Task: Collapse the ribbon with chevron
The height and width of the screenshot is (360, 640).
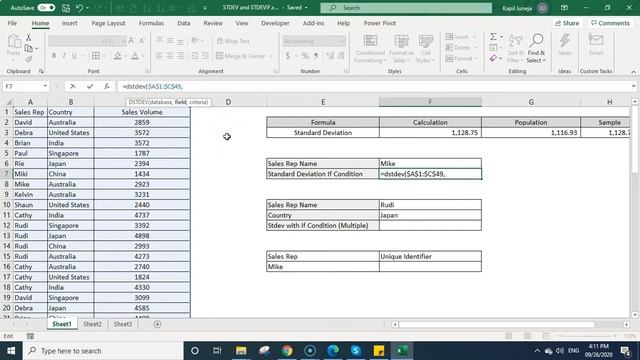Action: [x=633, y=71]
